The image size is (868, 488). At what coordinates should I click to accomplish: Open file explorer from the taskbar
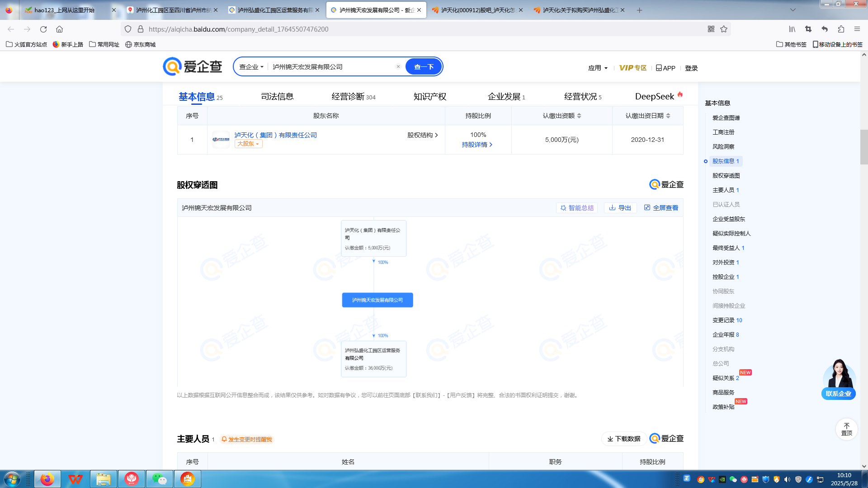click(103, 479)
